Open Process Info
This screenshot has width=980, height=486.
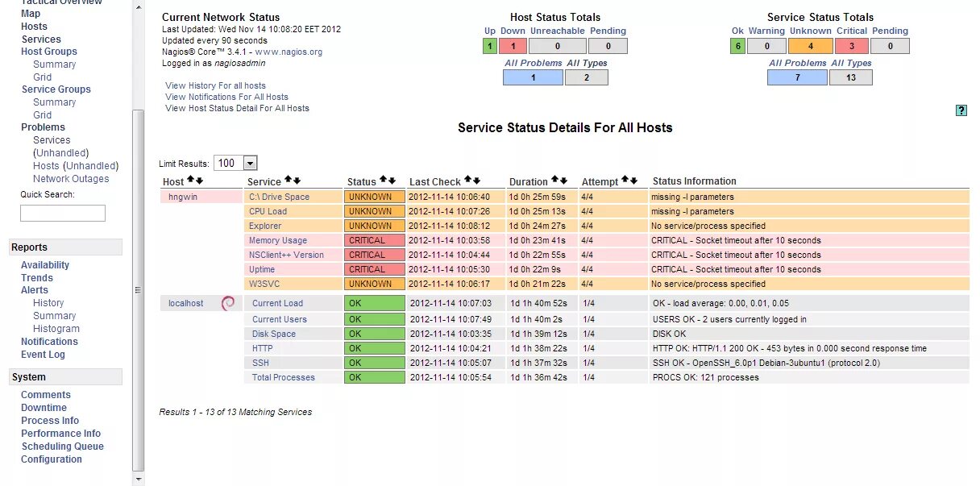point(50,421)
